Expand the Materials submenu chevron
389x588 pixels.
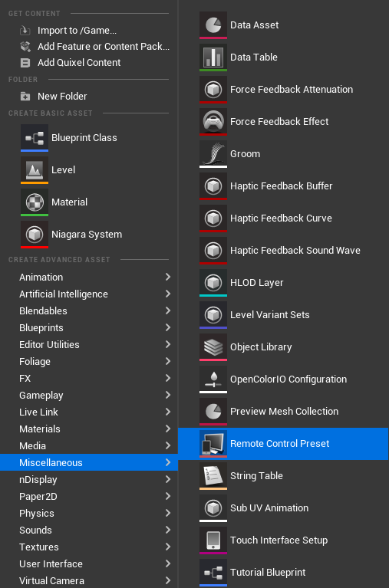(x=168, y=429)
